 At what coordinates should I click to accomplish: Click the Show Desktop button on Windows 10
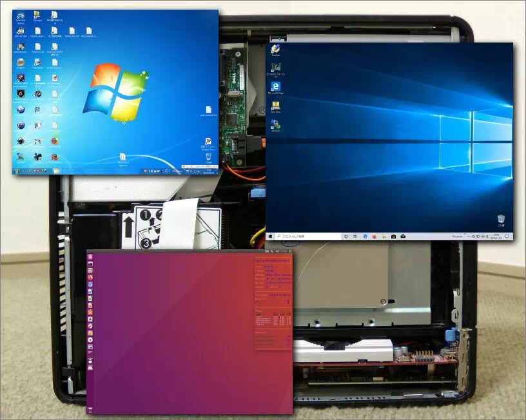click(x=512, y=236)
